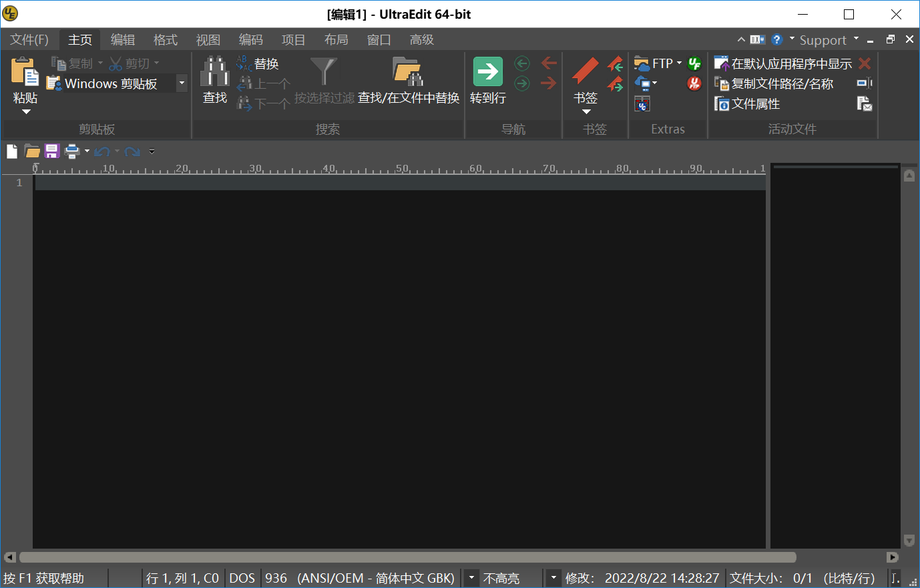Launch the UltraCompare icon in Extras
Viewport: 920px width, 588px height.
pos(642,103)
